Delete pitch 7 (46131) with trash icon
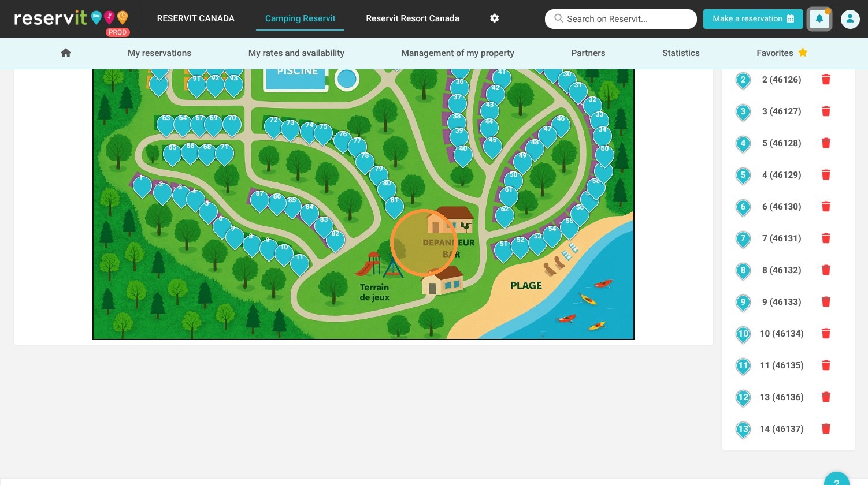868x485 pixels. click(x=826, y=238)
